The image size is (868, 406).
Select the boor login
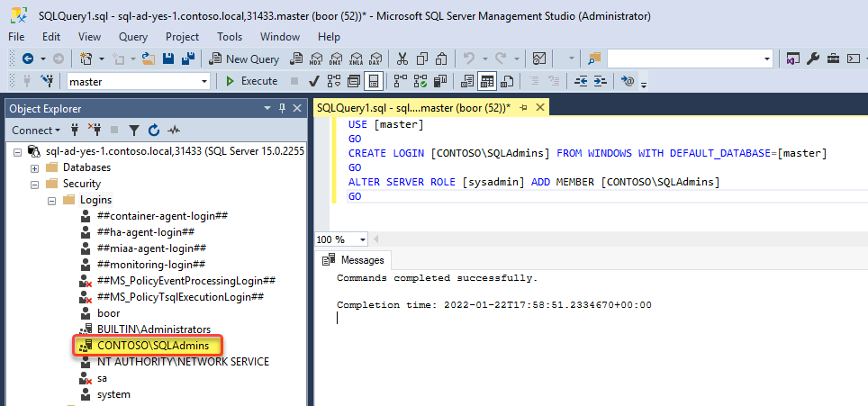pyautogui.click(x=108, y=313)
